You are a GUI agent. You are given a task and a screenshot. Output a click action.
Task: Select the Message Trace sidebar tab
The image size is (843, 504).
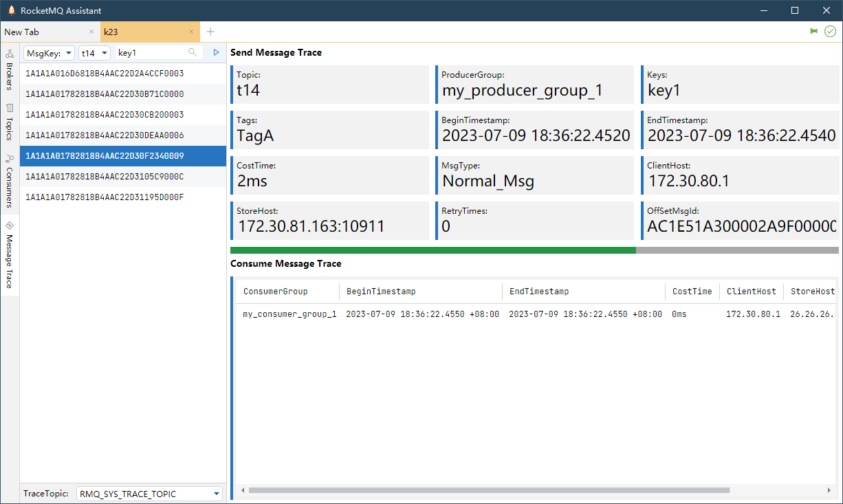coord(10,255)
